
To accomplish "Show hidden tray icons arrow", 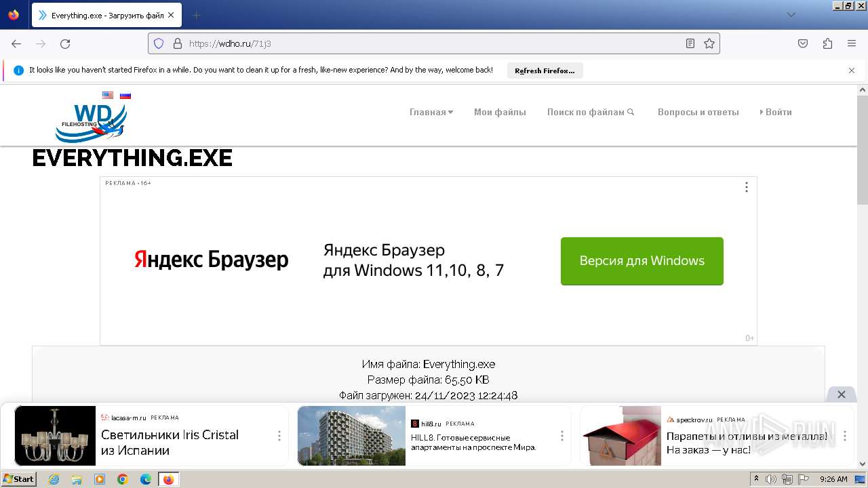I will (756, 479).
